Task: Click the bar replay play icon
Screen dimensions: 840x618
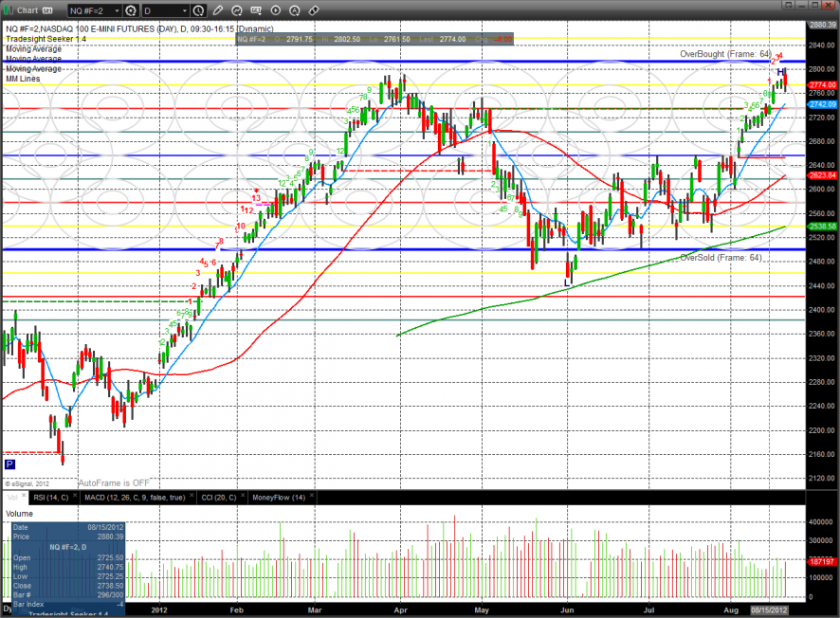Action: [275, 10]
